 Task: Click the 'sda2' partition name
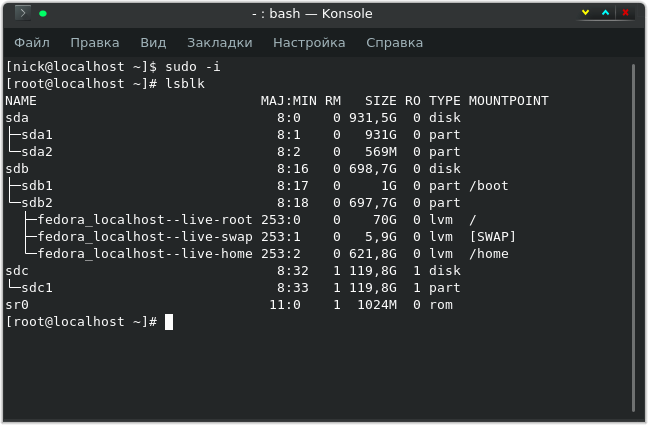point(37,152)
